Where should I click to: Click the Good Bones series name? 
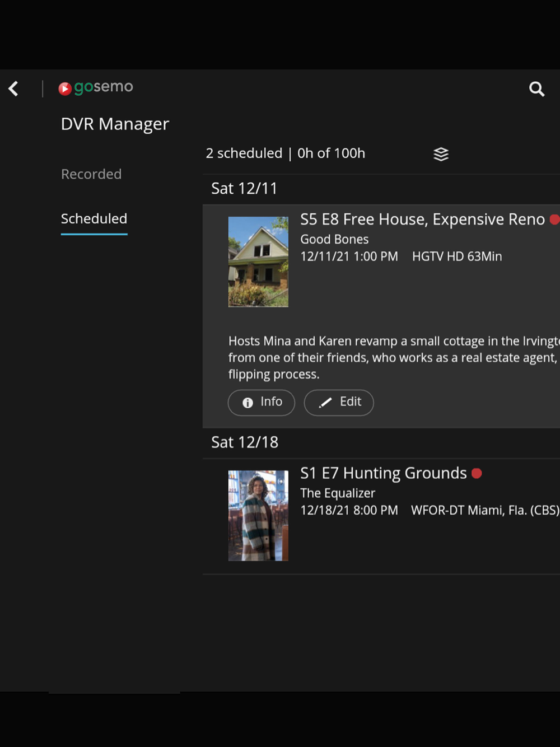point(334,240)
